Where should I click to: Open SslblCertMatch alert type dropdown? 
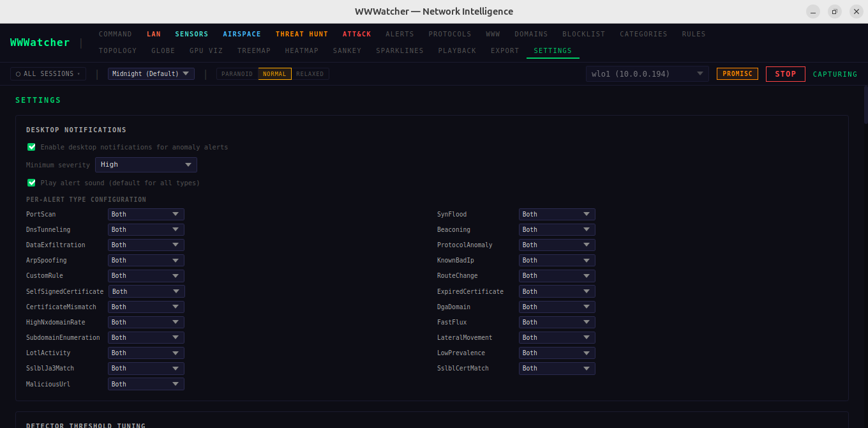click(x=557, y=368)
